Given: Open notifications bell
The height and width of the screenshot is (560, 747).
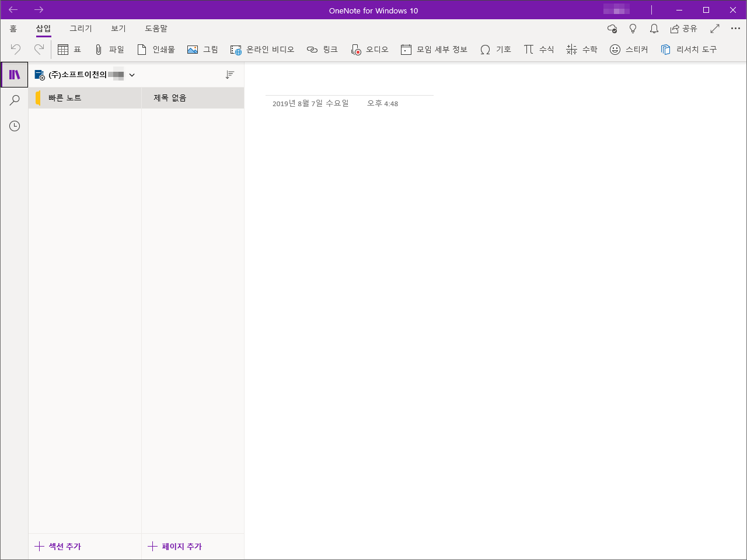Looking at the screenshot, I should (x=654, y=28).
